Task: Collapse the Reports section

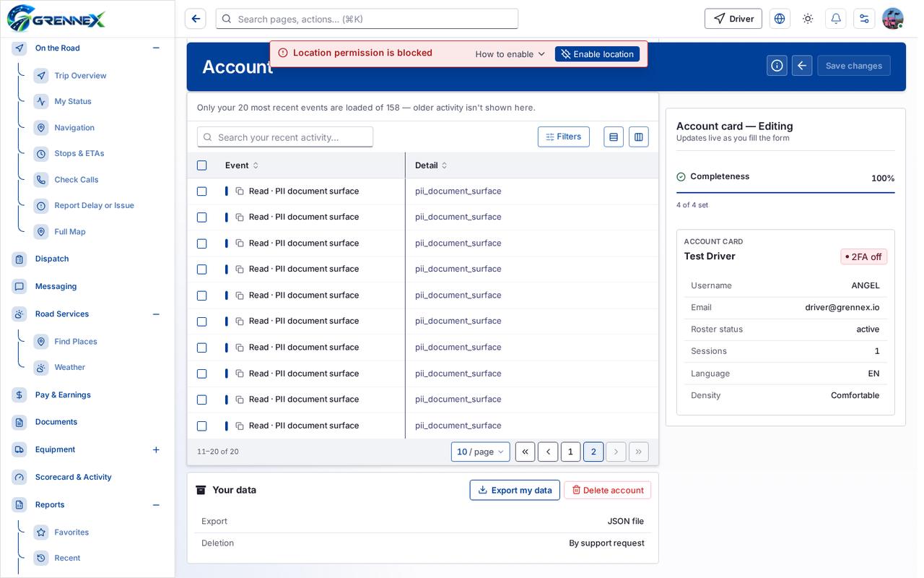Action: coord(156,504)
